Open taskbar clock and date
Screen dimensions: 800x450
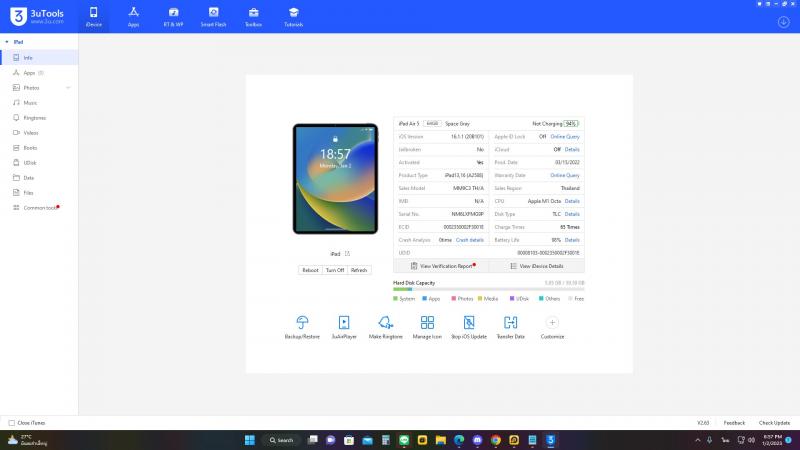point(772,440)
